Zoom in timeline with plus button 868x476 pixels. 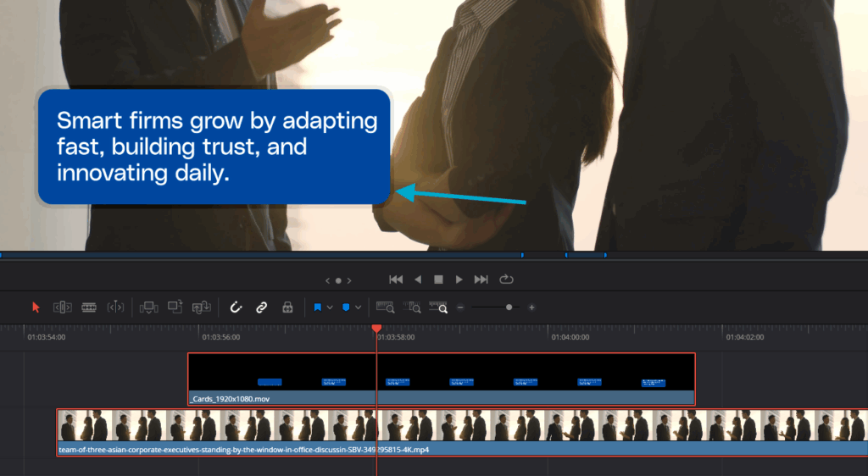pyautogui.click(x=531, y=307)
